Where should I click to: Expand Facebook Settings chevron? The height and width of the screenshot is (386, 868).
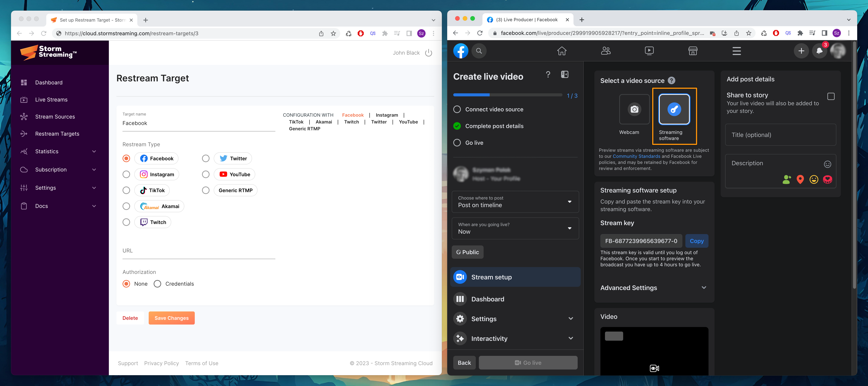(570, 319)
